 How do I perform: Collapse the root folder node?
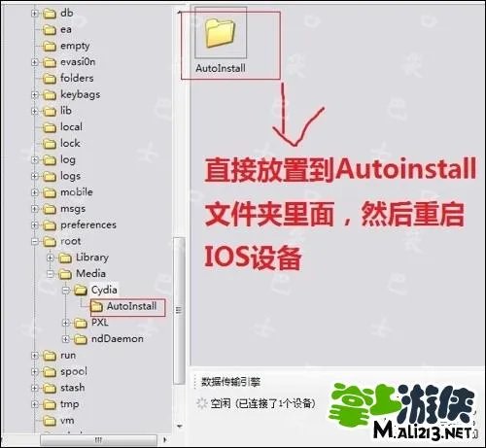35,242
